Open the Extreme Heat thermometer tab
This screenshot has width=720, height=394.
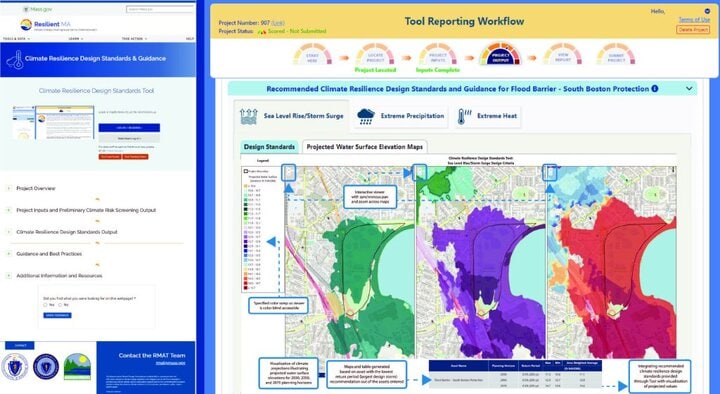(x=487, y=116)
